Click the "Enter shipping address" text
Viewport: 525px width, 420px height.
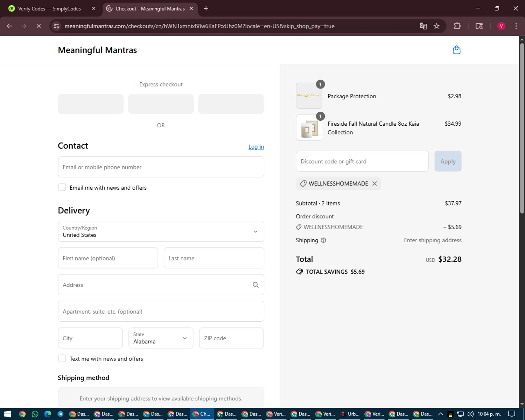[x=433, y=240]
